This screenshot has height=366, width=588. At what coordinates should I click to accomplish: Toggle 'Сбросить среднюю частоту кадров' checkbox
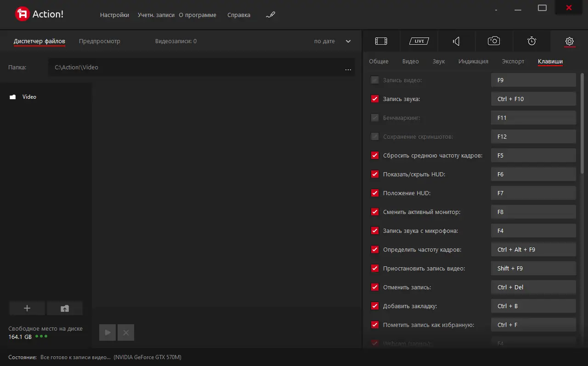point(375,155)
